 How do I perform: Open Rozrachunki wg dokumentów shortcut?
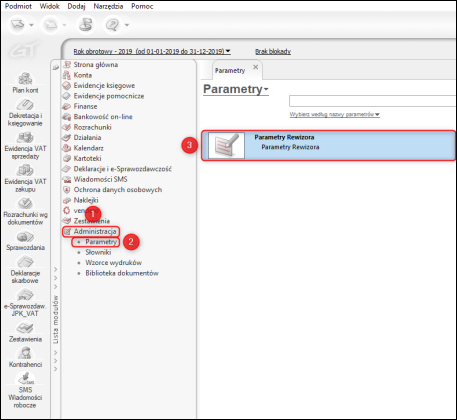pos(25,211)
